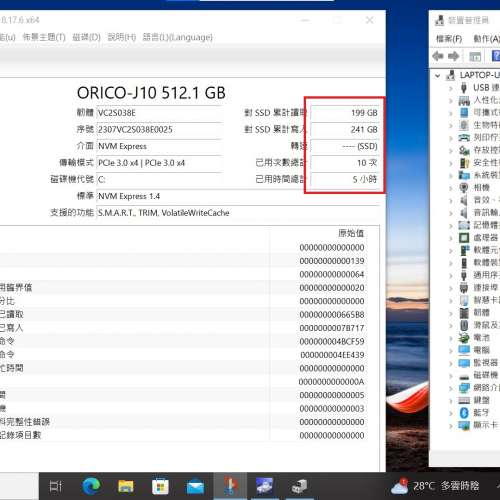
Task: Click the Task View taskbar icon
Action: (x=56, y=487)
